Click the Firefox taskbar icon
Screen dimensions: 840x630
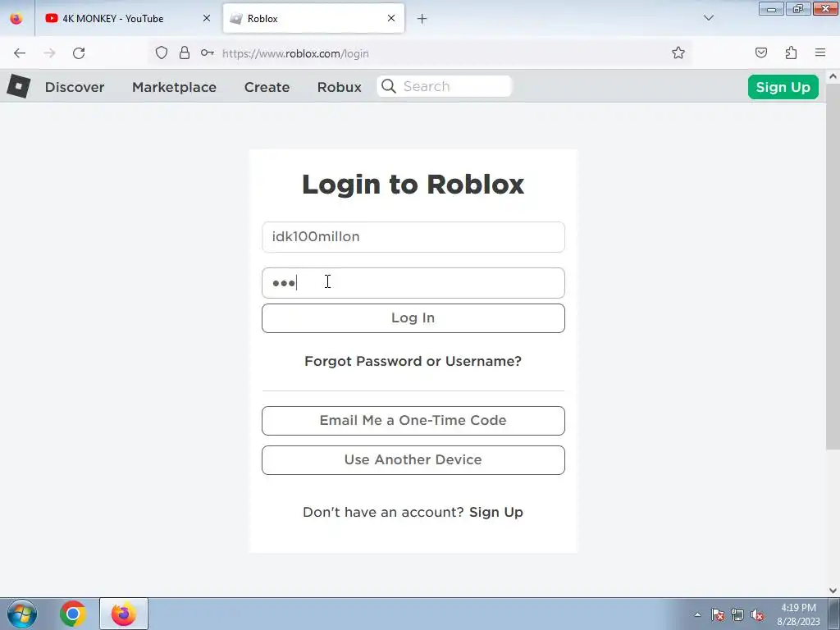pyautogui.click(x=124, y=614)
